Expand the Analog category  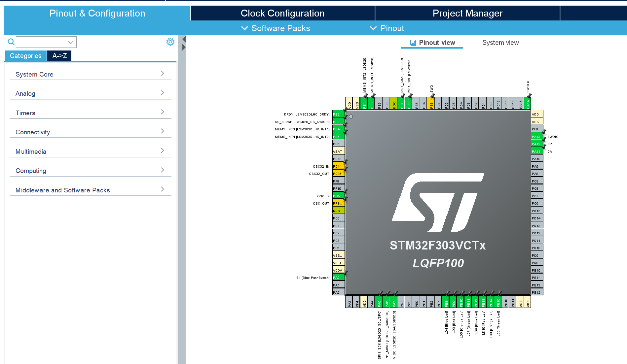[x=91, y=93]
